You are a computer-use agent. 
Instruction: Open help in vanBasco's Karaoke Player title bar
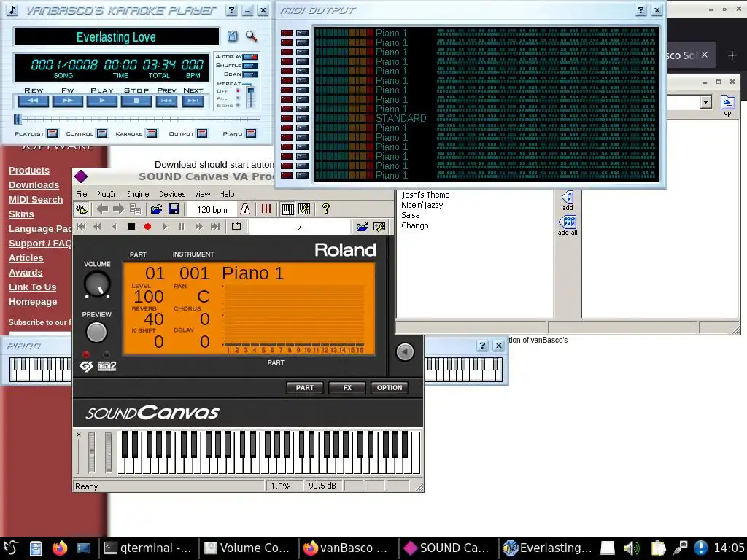pos(231,10)
